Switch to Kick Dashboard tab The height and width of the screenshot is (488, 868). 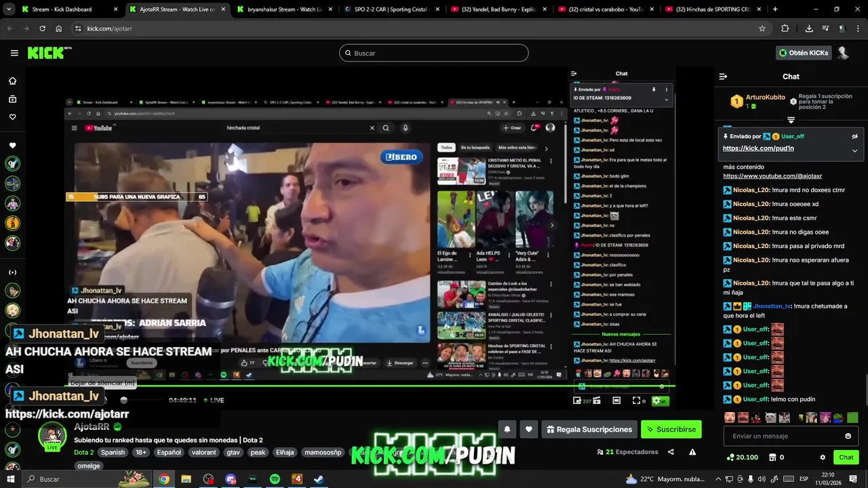(x=71, y=9)
